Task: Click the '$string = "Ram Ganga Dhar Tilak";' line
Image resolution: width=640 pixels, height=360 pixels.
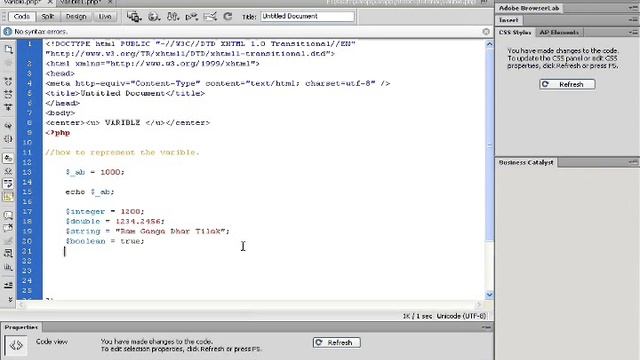Action: [x=147, y=231]
